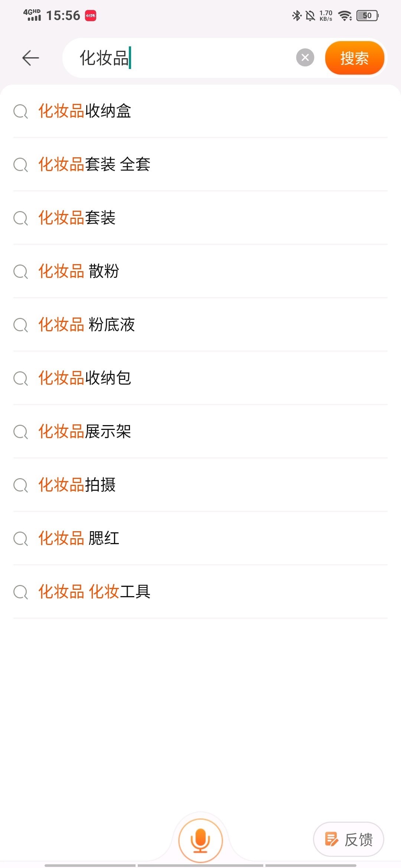The height and width of the screenshot is (868, 401).
Task: Select suggestion 化妆品 粉底液
Action: (x=200, y=325)
